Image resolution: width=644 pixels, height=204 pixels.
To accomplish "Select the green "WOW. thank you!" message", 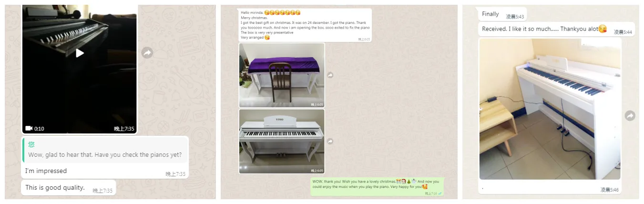I will (377, 187).
